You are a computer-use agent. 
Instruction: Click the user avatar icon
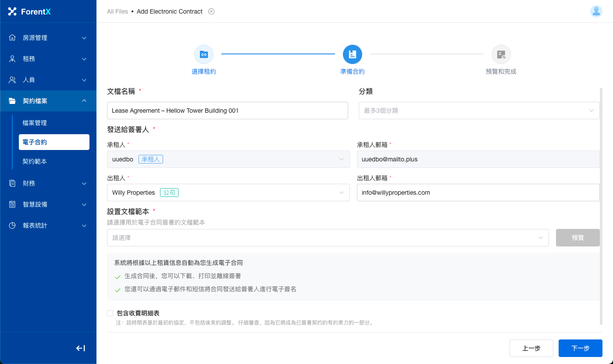point(596,11)
